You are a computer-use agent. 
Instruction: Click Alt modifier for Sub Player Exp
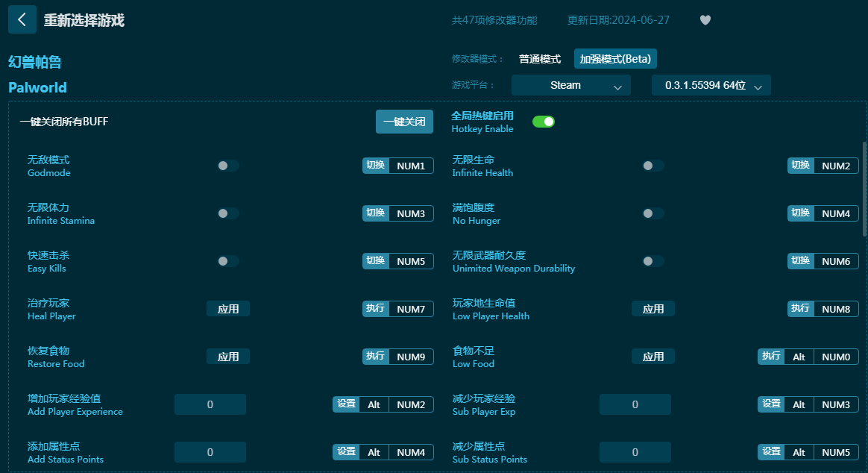tap(799, 404)
